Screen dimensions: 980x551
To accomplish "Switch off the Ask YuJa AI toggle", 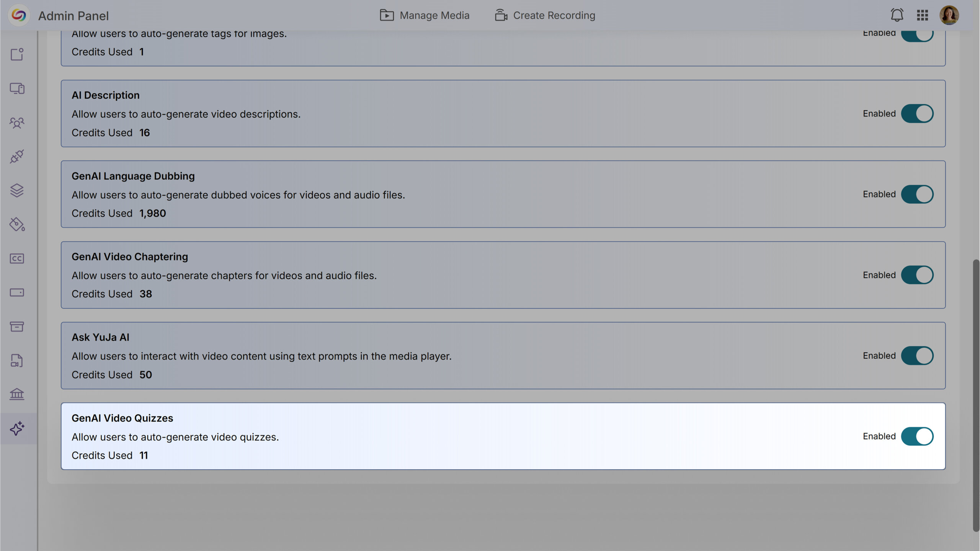I will click(917, 356).
